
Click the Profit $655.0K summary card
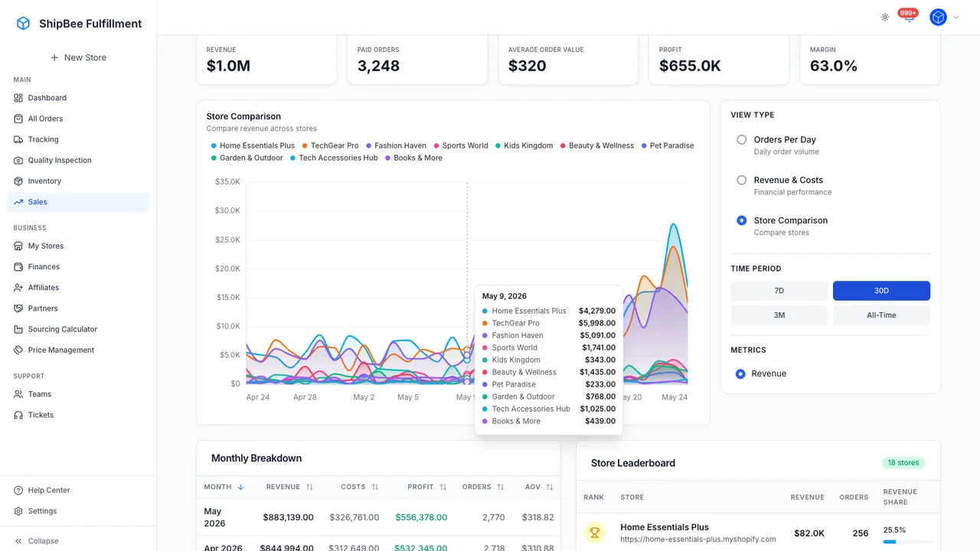pyautogui.click(x=719, y=60)
